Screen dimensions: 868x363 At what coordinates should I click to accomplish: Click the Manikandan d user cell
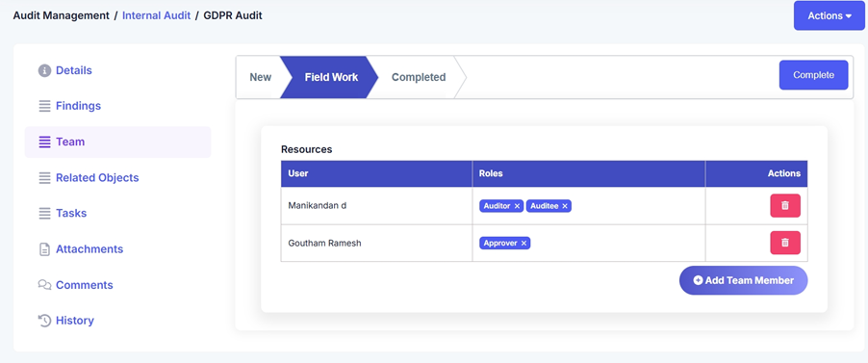click(376, 206)
